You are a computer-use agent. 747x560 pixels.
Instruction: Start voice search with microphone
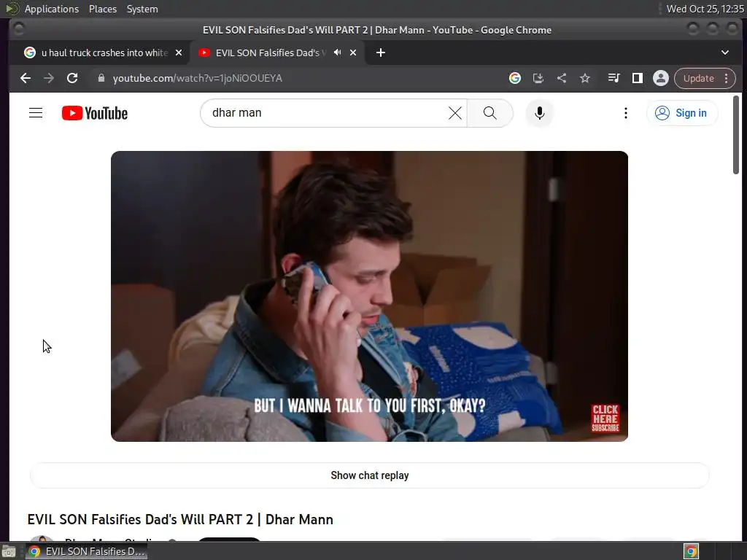coord(539,113)
